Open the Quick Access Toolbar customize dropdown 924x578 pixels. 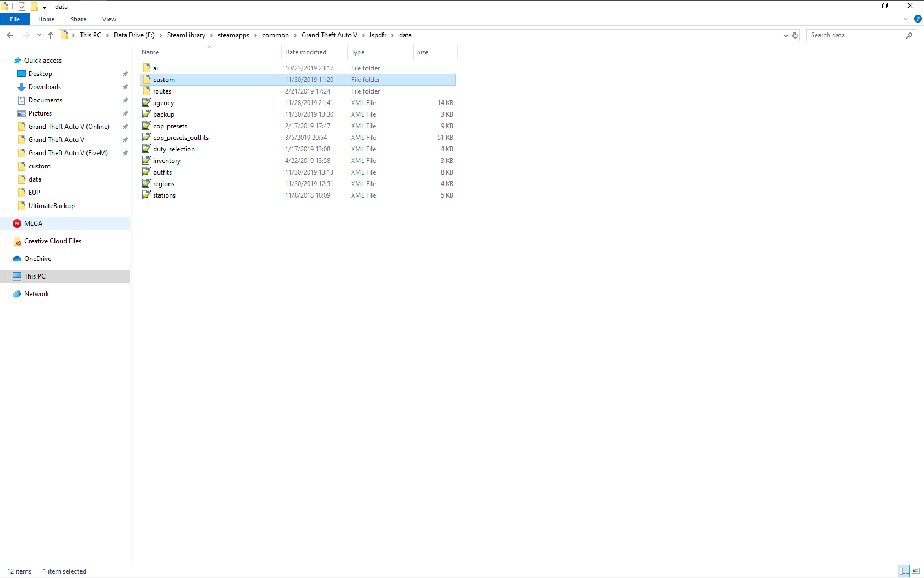pos(44,7)
